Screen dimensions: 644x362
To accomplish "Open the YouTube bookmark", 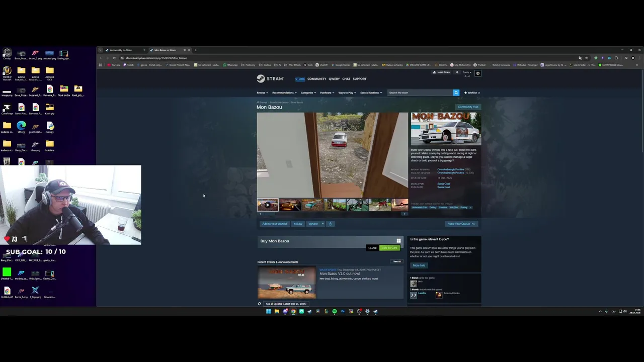I will pyautogui.click(x=114, y=65).
